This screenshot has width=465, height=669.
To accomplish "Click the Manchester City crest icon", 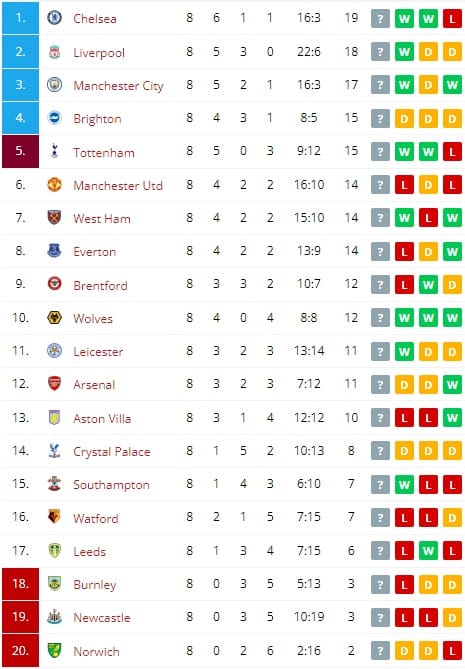I will [54, 84].
